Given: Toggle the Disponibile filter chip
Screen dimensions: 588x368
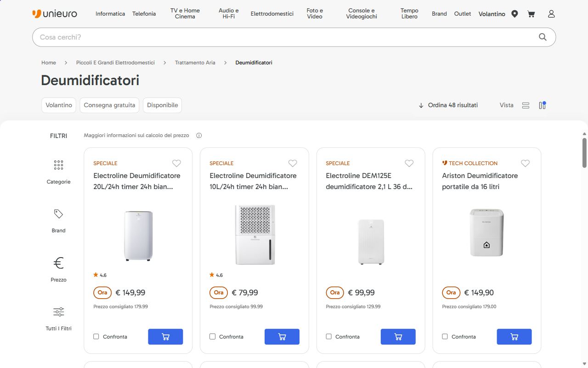Looking at the screenshot, I should (x=162, y=105).
